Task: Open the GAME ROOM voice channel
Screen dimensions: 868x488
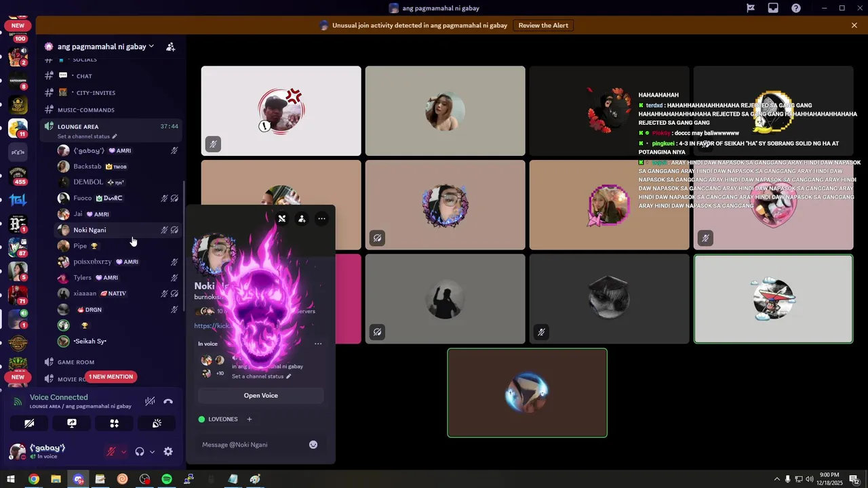Action: (x=76, y=362)
